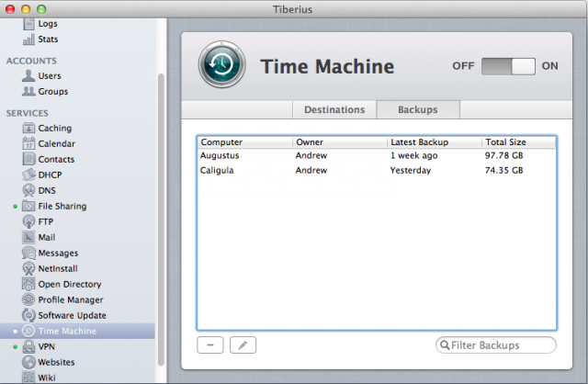Open the File Sharing service icon
The width and height of the screenshot is (588, 384).
(x=28, y=207)
